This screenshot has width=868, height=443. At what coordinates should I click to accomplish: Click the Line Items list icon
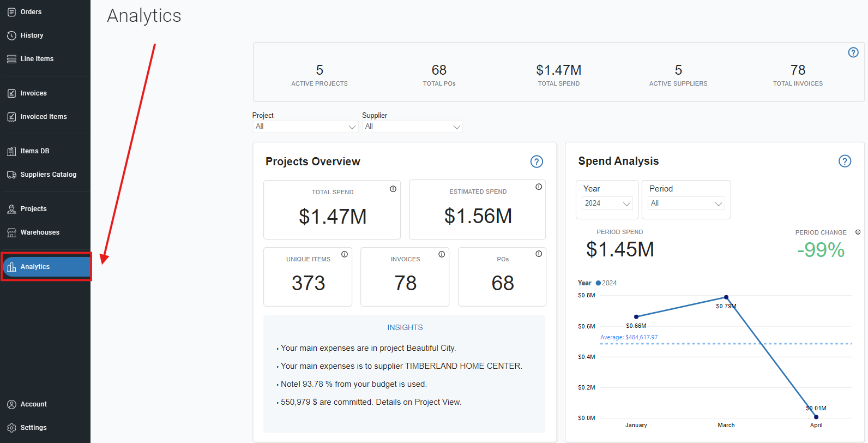11,59
